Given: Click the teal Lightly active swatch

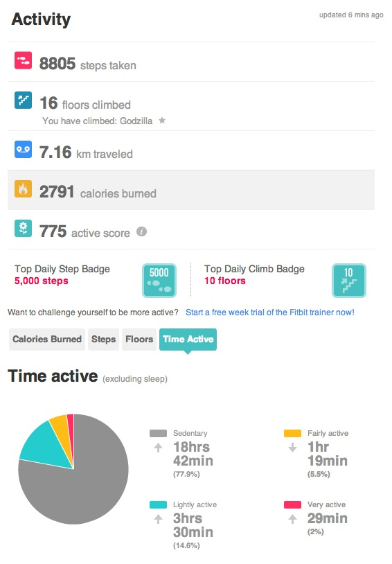Looking at the screenshot, I should point(158,504).
